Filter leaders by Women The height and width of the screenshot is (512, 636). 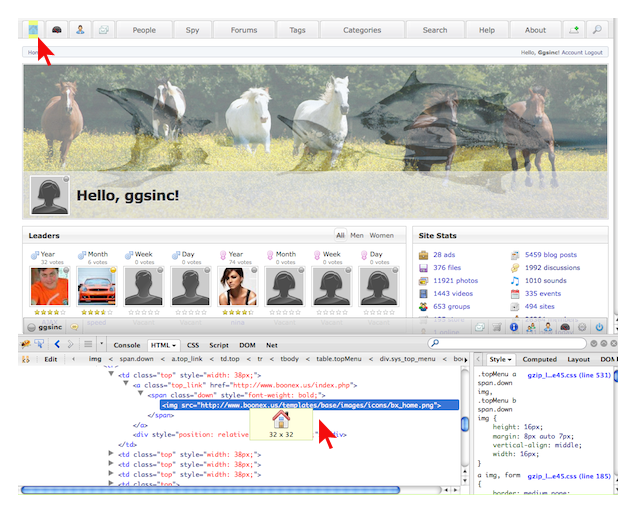click(x=382, y=236)
